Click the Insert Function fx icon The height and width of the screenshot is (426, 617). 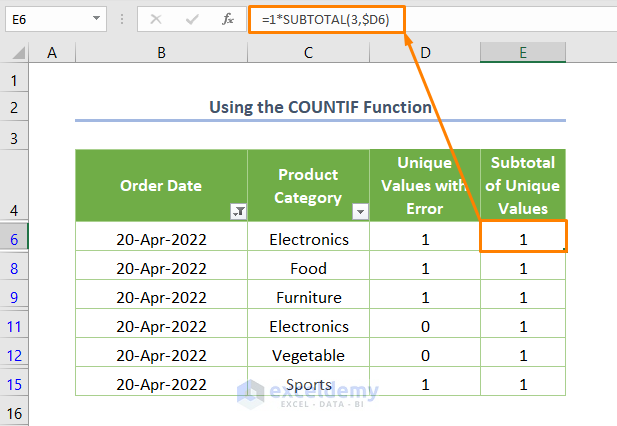(x=228, y=19)
